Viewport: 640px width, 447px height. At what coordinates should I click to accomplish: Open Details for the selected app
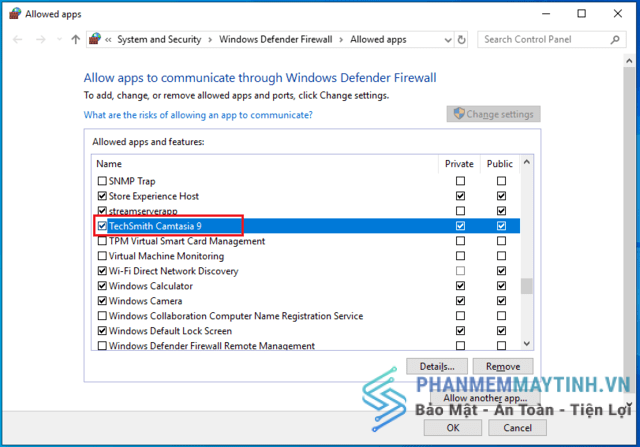click(x=437, y=366)
